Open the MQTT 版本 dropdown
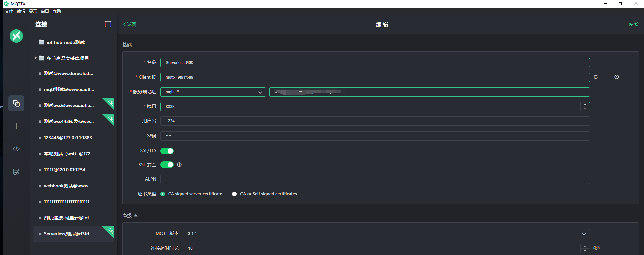 click(x=386, y=234)
